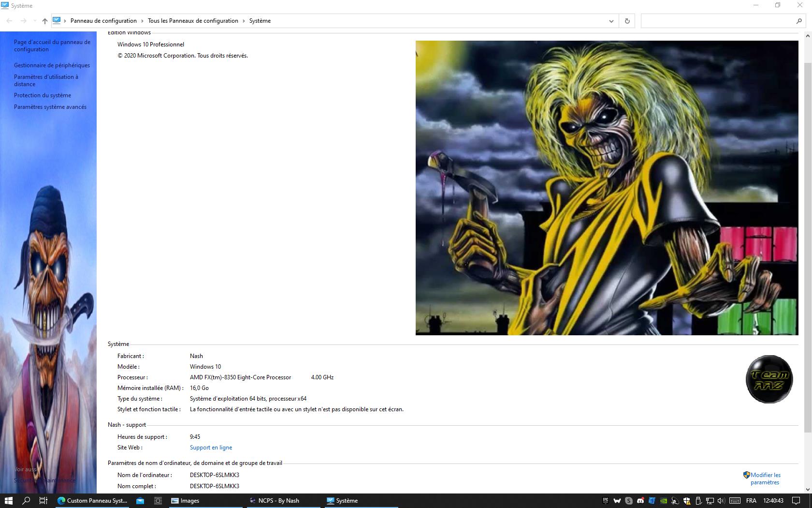The width and height of the screenshot is (812, 508).
Task: Refresh the Système page
Action: 627,21
